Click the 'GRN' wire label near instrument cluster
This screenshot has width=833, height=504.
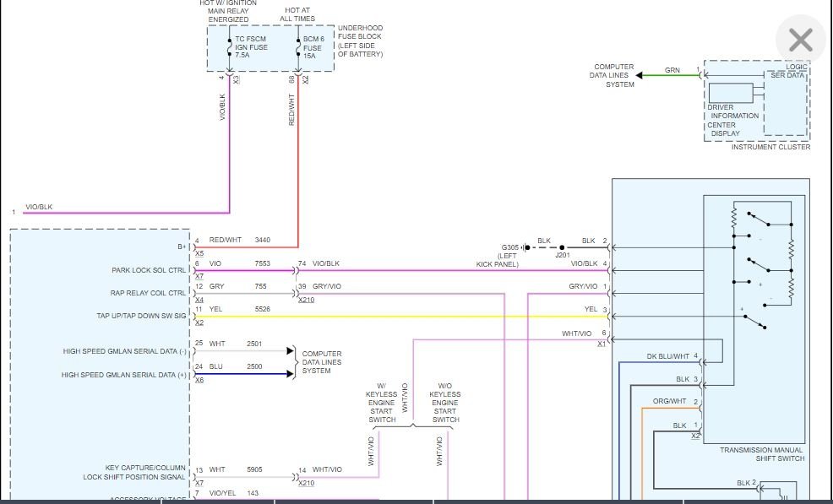click(672, 70)
